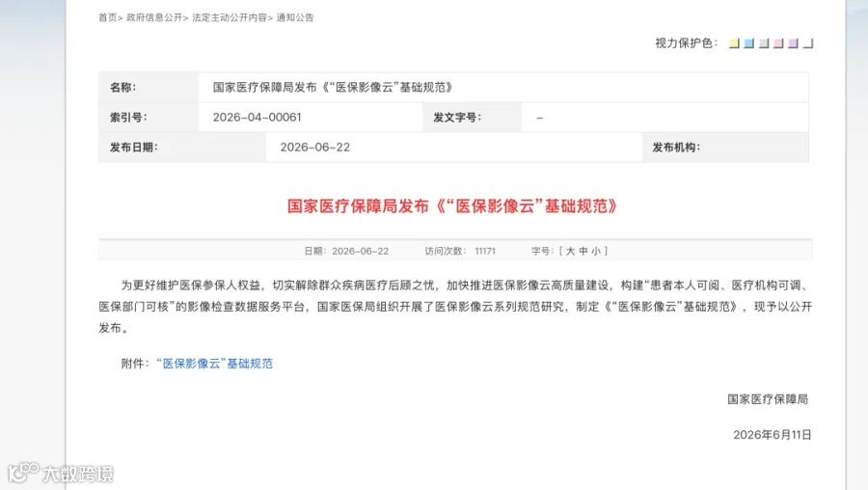This screenshot has width=868, height=490.
Task: Open attachment "医保影像云"基础规范
Action: pyautogui.click(x=215, y=364)
